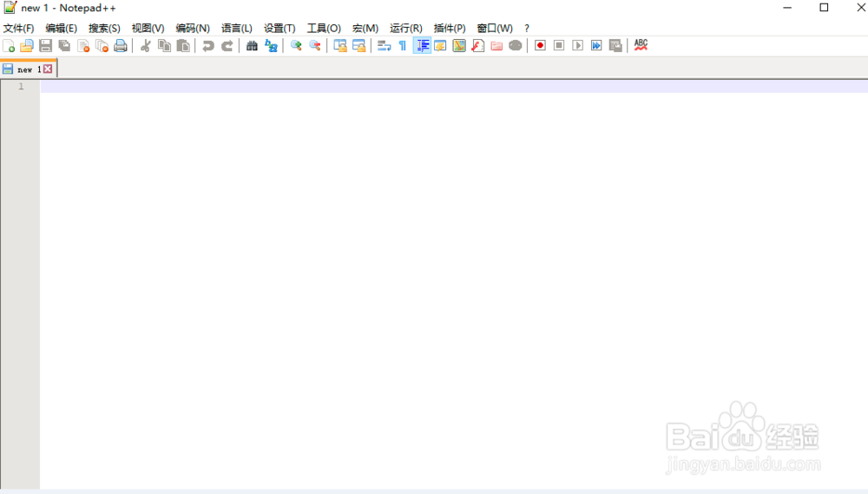Open the 编辑(E) menu
The image size is (868, 494).
[61, 29]
